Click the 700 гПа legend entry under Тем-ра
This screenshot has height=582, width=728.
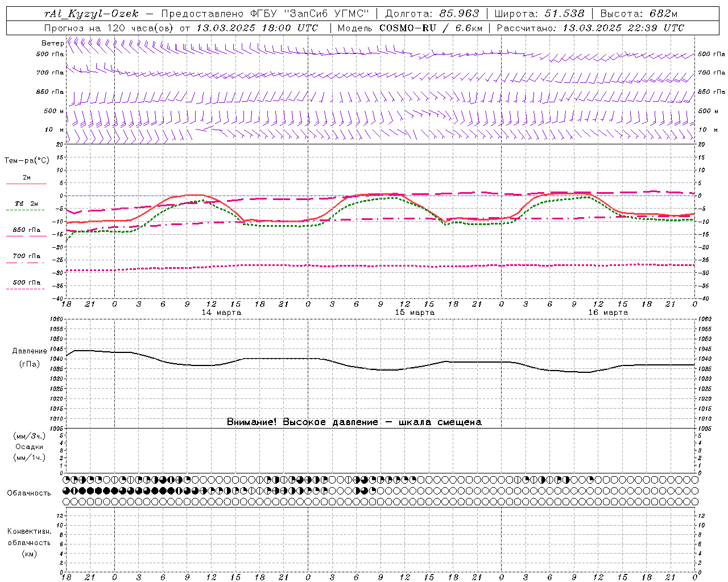27,256
